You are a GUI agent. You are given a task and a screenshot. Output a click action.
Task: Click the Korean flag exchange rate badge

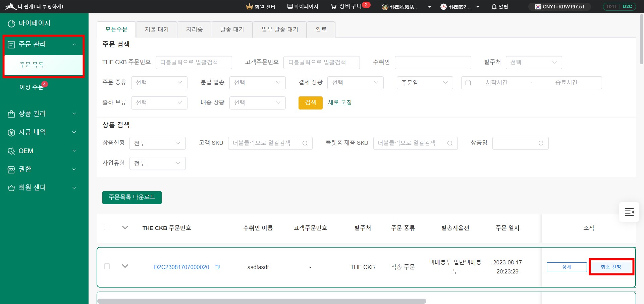click(x=559, y=6)
